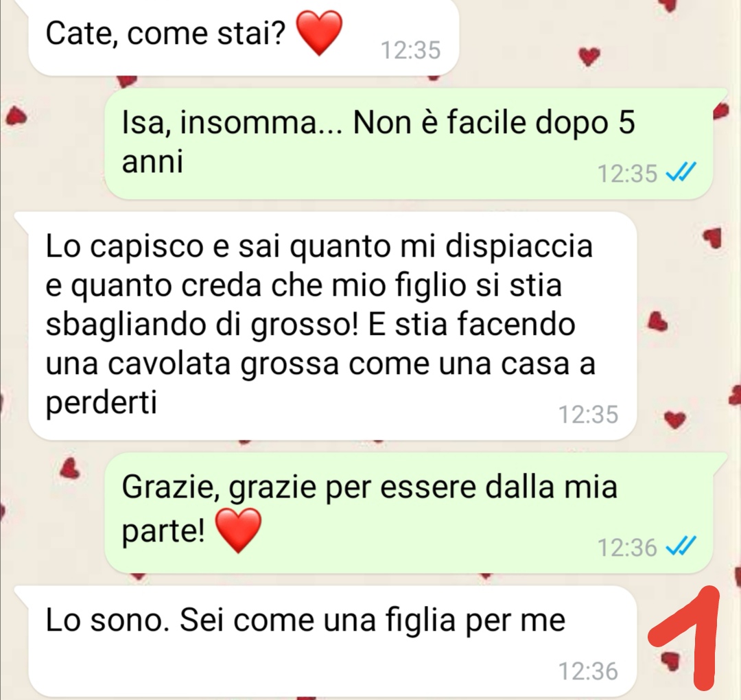Click the red heart emoji after 'parte!'
Viewport: 741px width, 700px height.
tap(238, 530)
